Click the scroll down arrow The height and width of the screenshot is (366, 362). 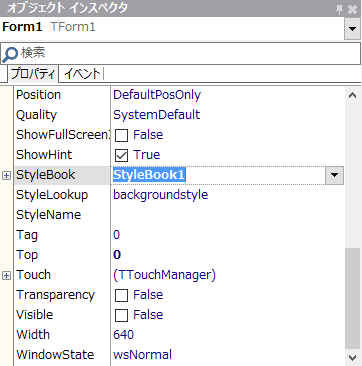point(352,358)
